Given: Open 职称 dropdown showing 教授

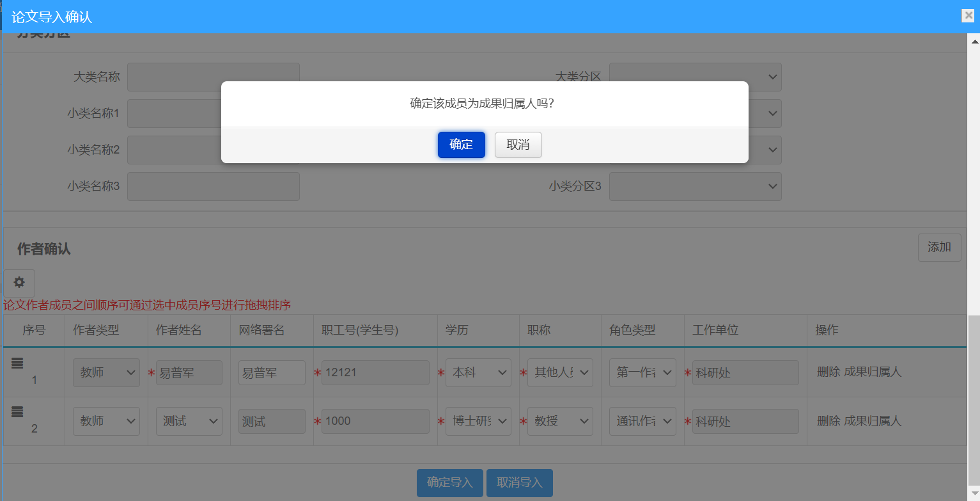Looking at the screenshot, I should (x=559, y=421).
